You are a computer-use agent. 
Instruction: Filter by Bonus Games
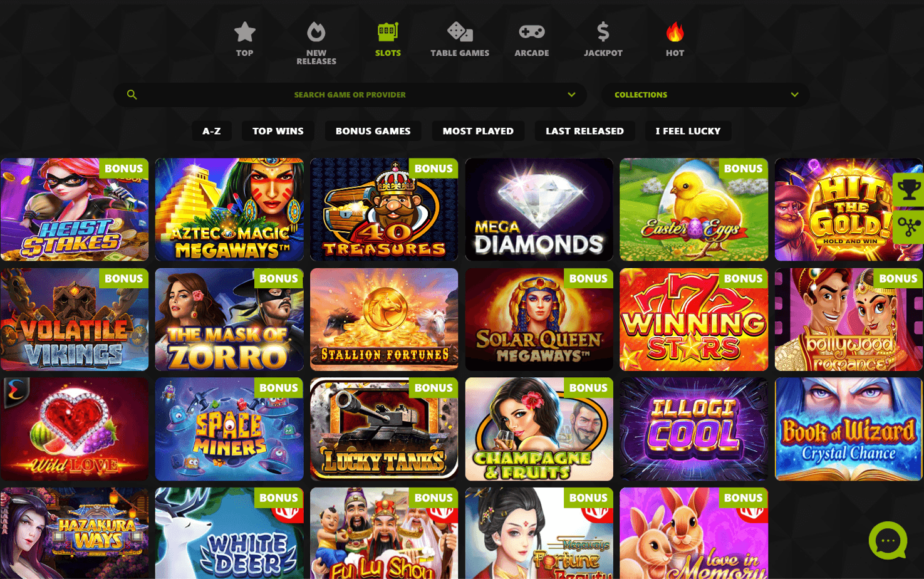373,131
